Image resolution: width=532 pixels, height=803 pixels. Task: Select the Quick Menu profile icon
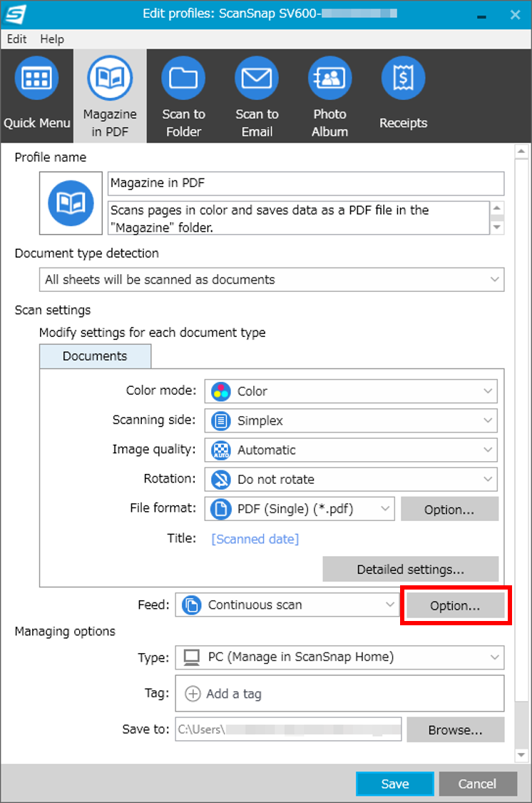(36, 79)
